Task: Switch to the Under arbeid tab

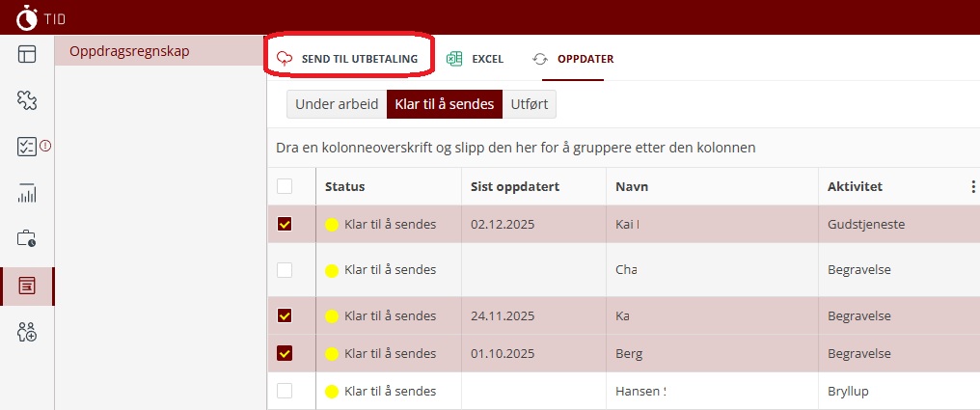Action: point(336,104)
